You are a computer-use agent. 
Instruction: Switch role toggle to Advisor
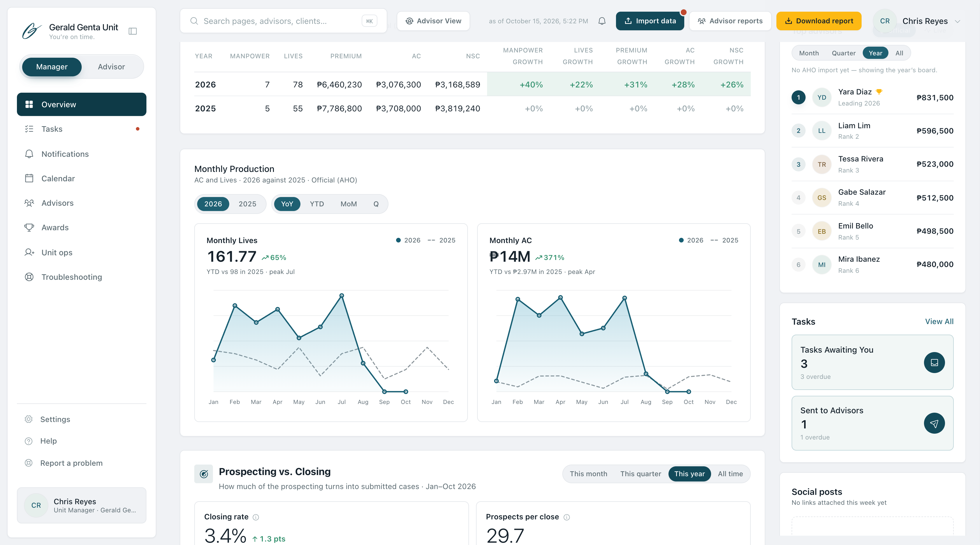pyautogui.click(x=111, y=66)
